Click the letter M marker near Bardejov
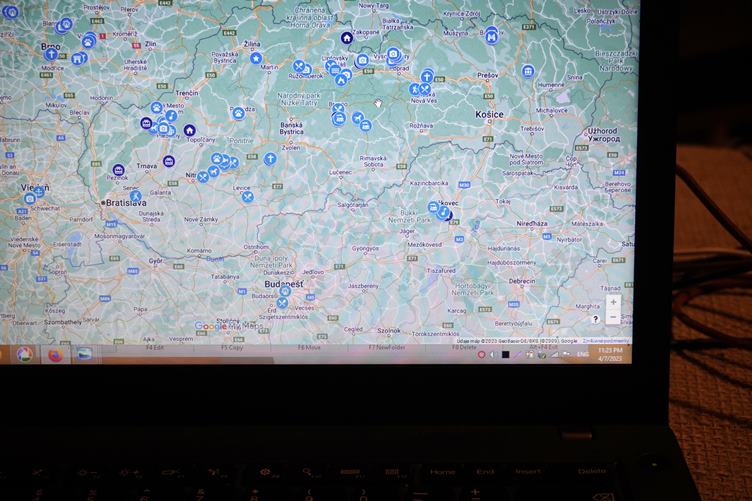Screen dimensions: 752x501 coord(491,37)
